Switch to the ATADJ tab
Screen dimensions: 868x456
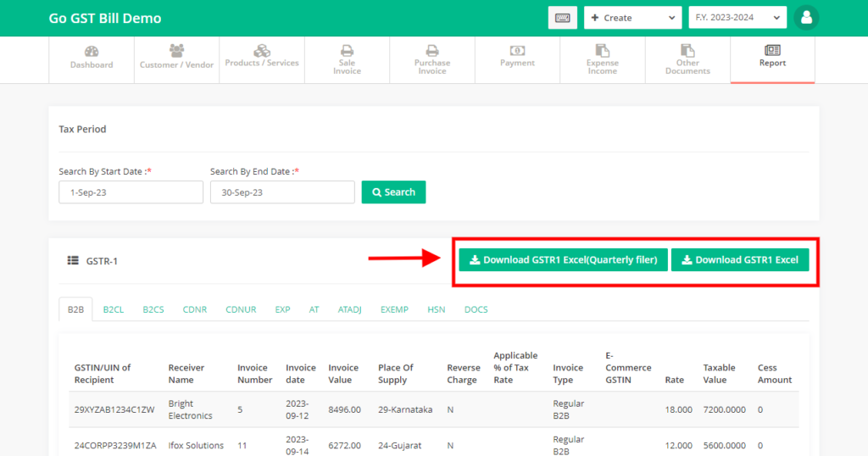(350, 309)
